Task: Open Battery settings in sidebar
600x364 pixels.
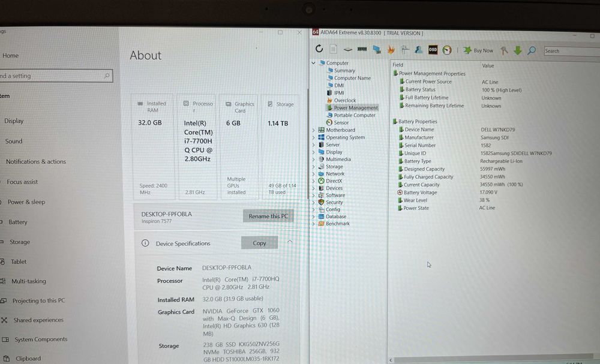Action: [17, 222]
